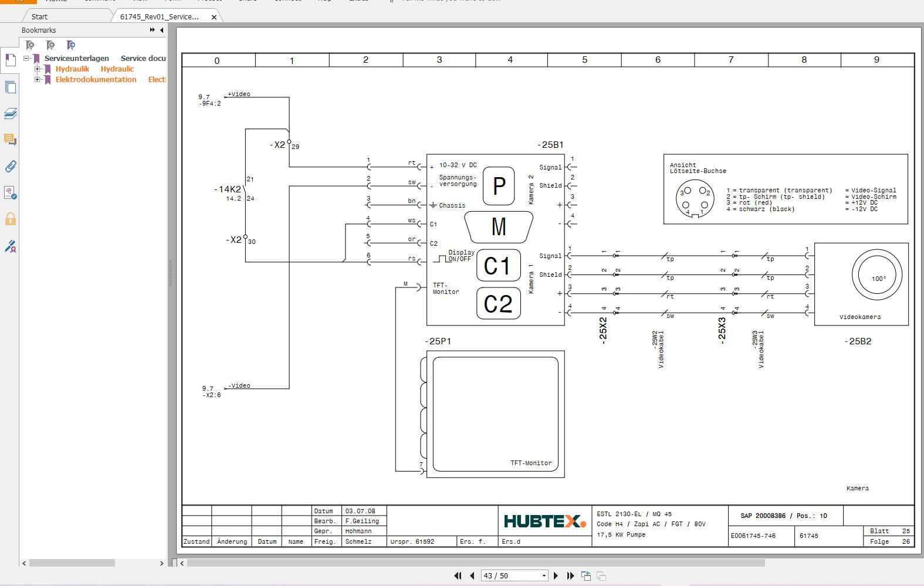Click the -25P1 TFT monitor label

click(438, 341)
